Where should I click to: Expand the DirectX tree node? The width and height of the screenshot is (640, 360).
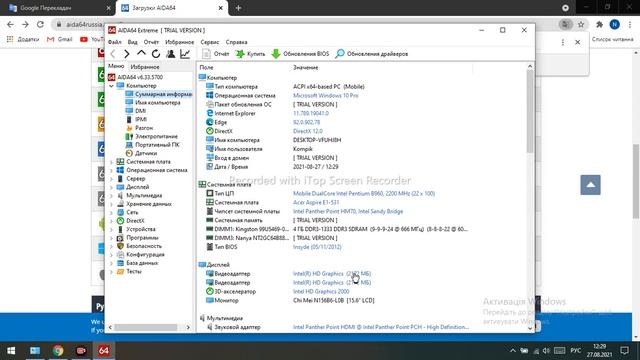111,221
